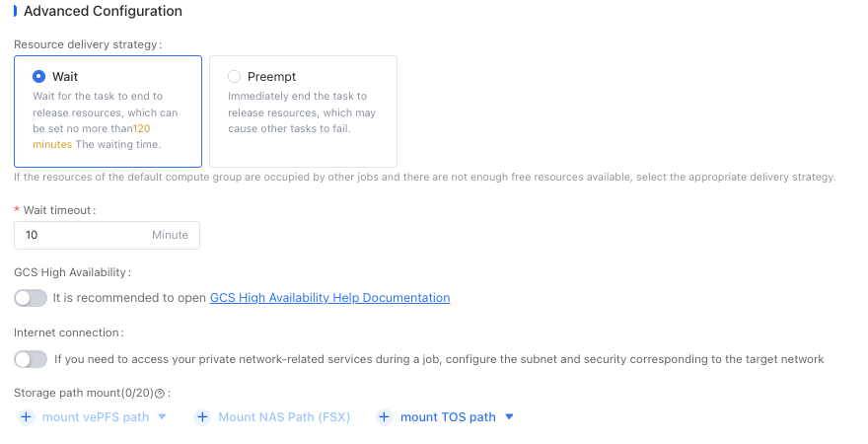Open the Storage path mount help icon
Screen dimensions: 868x444
coord(160,394)
